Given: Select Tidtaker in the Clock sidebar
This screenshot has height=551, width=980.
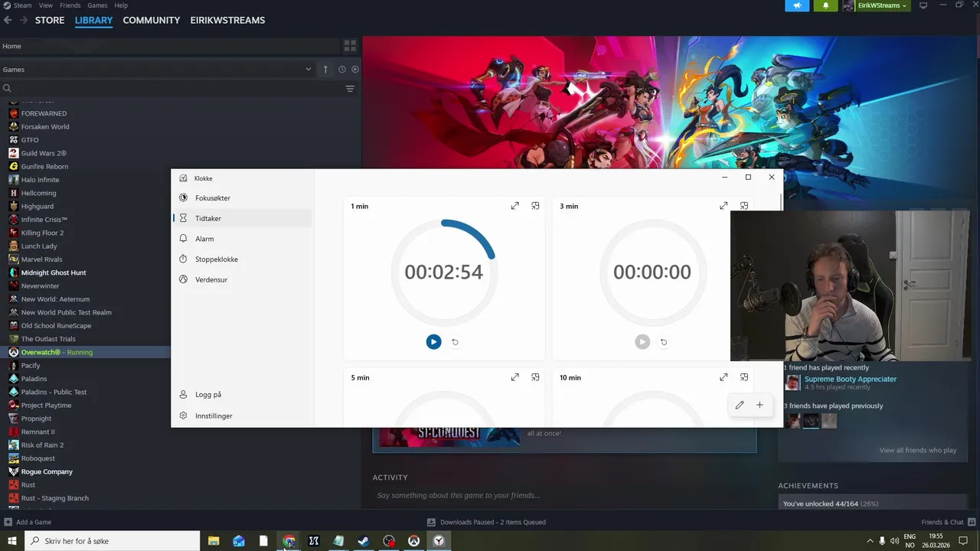Looking at the screenshot, I should (243, 218).
